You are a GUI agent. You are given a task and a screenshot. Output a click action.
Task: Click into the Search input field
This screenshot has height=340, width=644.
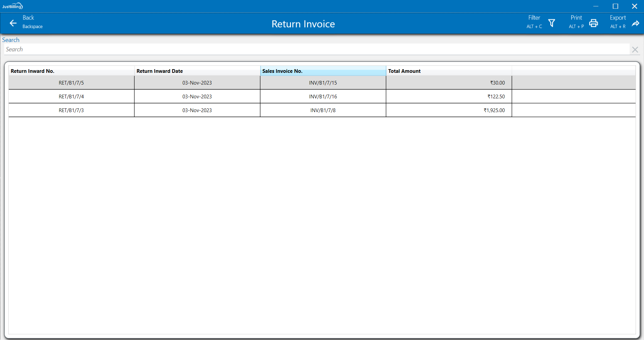(315, 49)
